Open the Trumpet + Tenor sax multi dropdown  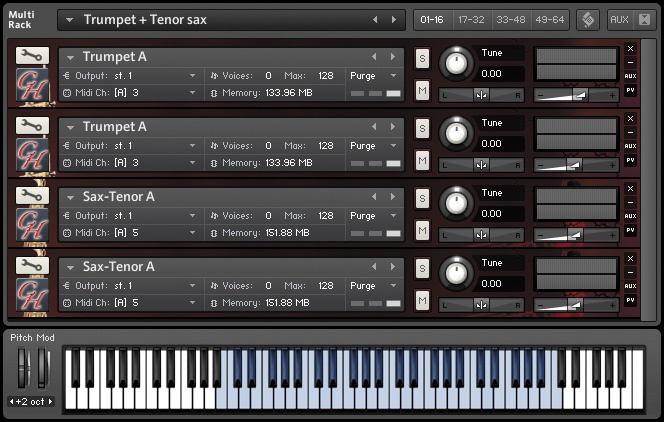click(69, 20)
